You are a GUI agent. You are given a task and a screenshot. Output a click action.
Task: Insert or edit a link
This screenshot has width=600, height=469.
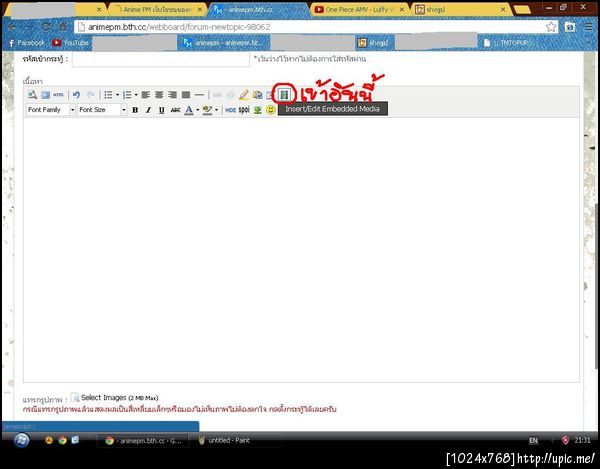pyautogui.click(x=217, y=95)
